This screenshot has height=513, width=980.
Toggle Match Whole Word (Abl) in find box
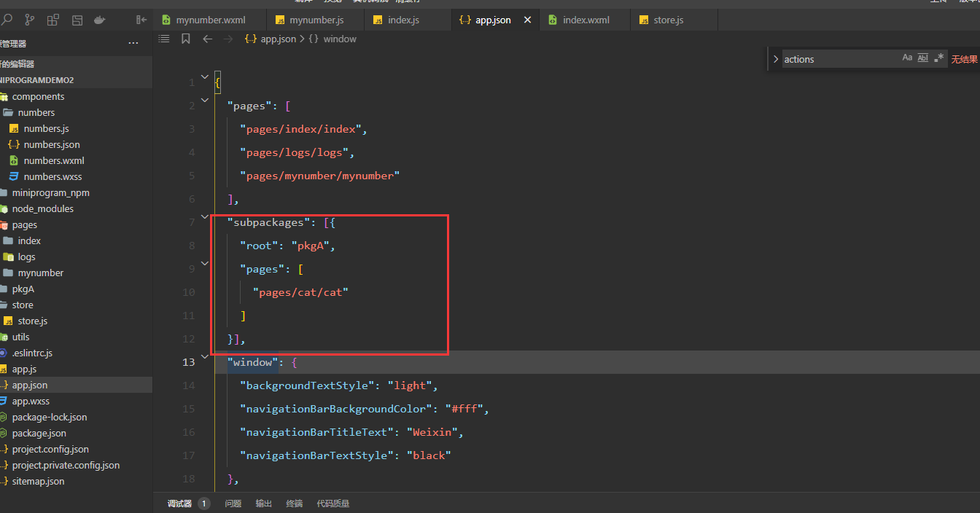[x=923, y=58]
